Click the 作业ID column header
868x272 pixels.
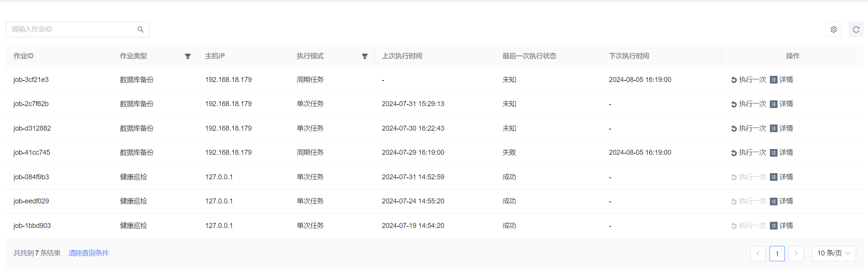click(x=23, y=56)
